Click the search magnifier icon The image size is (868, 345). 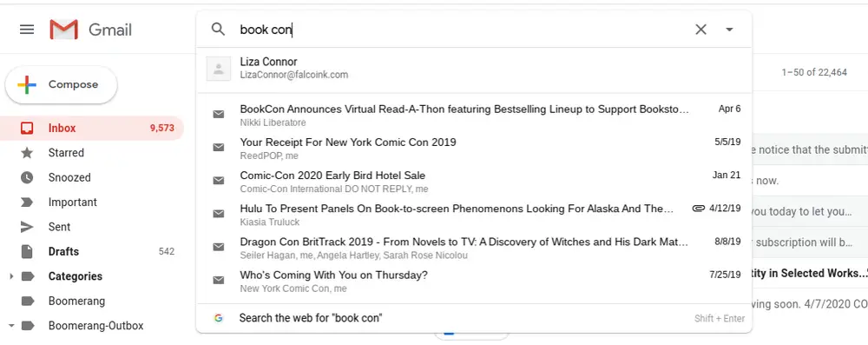click(x=218, y=30)
